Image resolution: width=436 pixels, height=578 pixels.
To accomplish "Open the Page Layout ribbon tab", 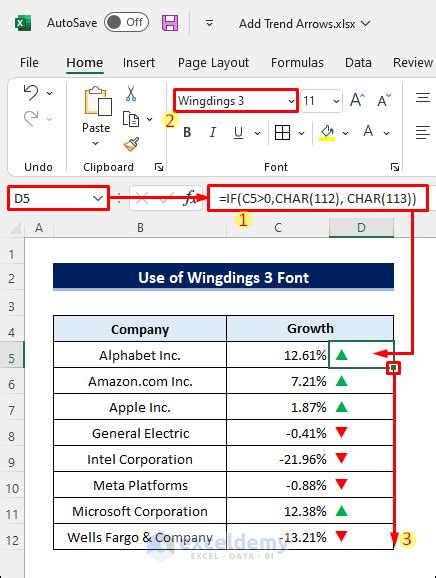I will (x=213, y=63).
